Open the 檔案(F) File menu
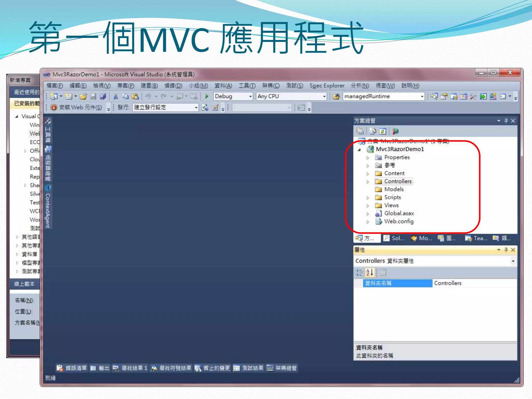This screenshot has height=399, width=532. click(55, 86)
